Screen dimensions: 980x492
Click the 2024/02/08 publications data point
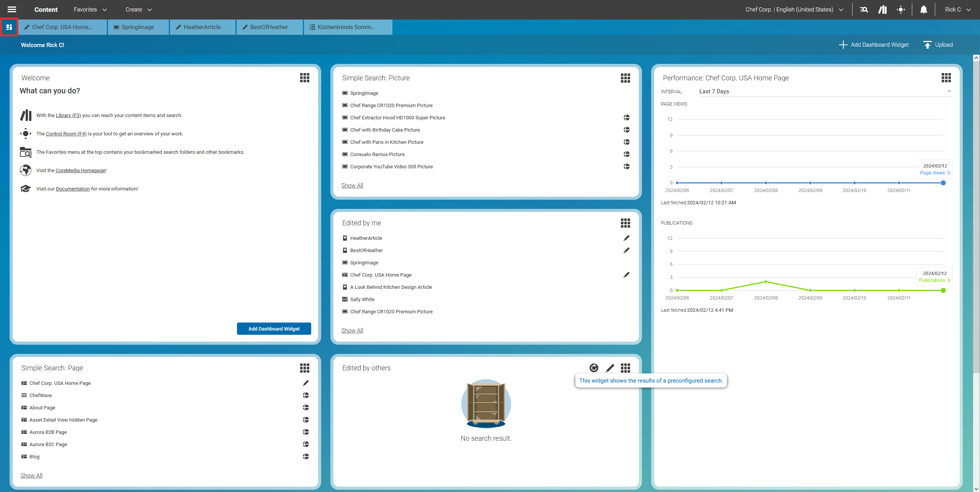pyautogui.click(x=766, y=282)
